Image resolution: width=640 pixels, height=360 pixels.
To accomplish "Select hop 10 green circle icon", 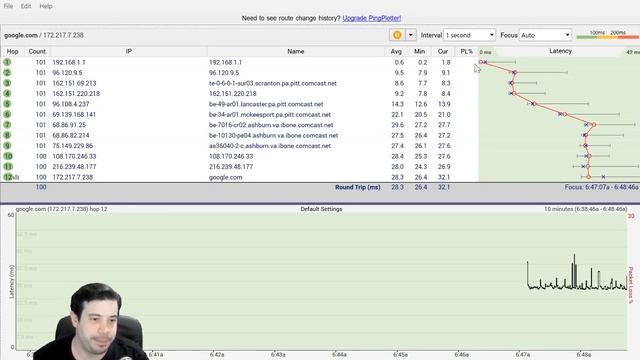I will 8,156.
